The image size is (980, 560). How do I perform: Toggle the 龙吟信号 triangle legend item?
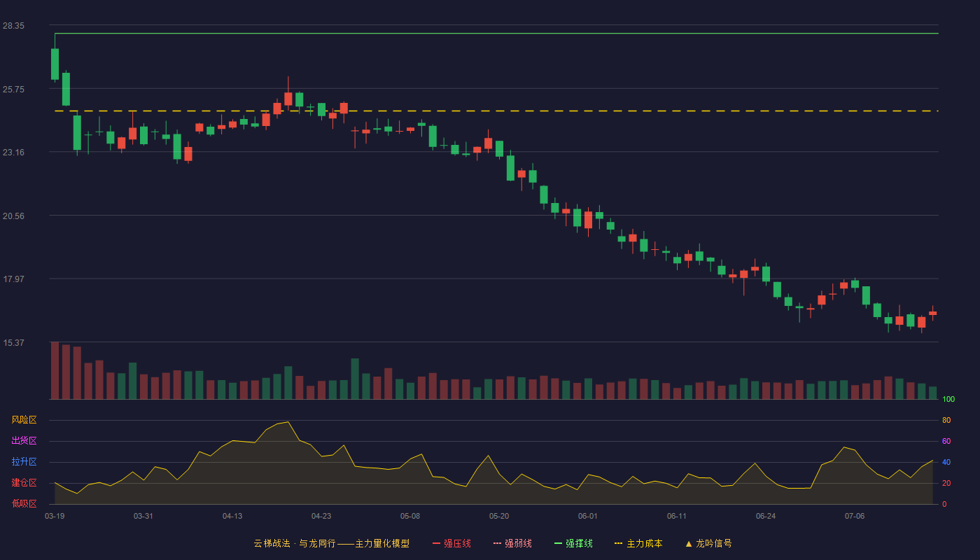(x=708, y=543)
